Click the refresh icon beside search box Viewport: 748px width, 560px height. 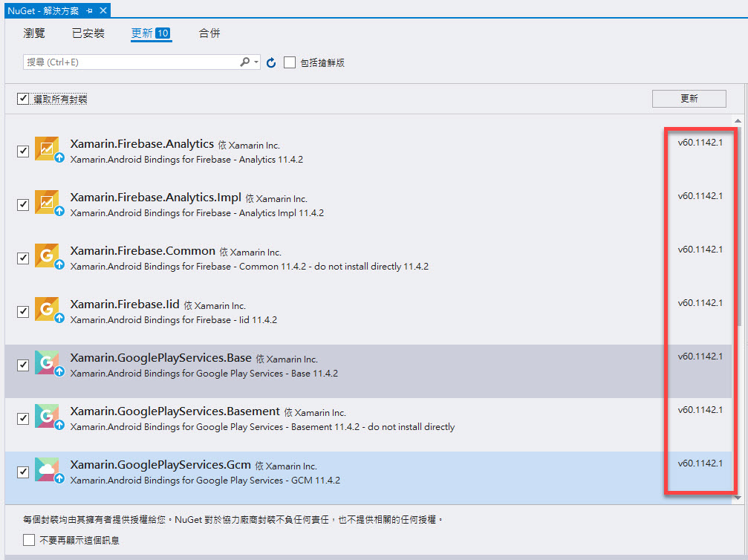coord(271,62)
